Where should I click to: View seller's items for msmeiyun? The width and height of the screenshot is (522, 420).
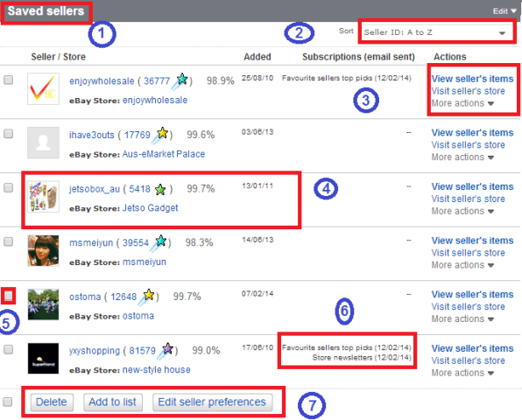pyautogui.click(x=472, y=241)
